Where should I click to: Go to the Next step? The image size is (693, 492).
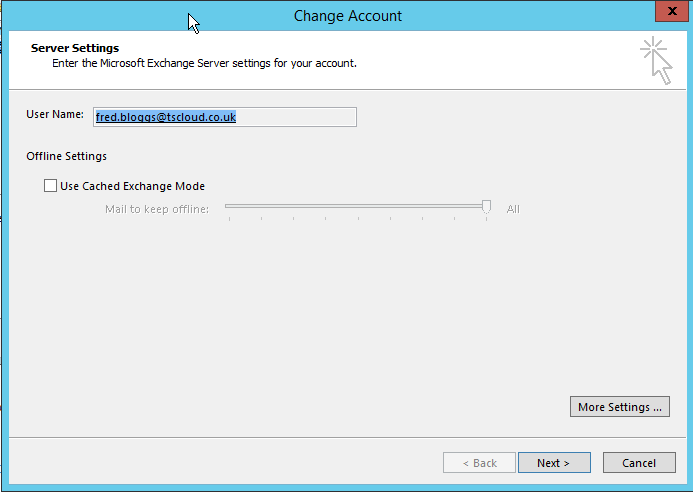[x=554, y=463]
